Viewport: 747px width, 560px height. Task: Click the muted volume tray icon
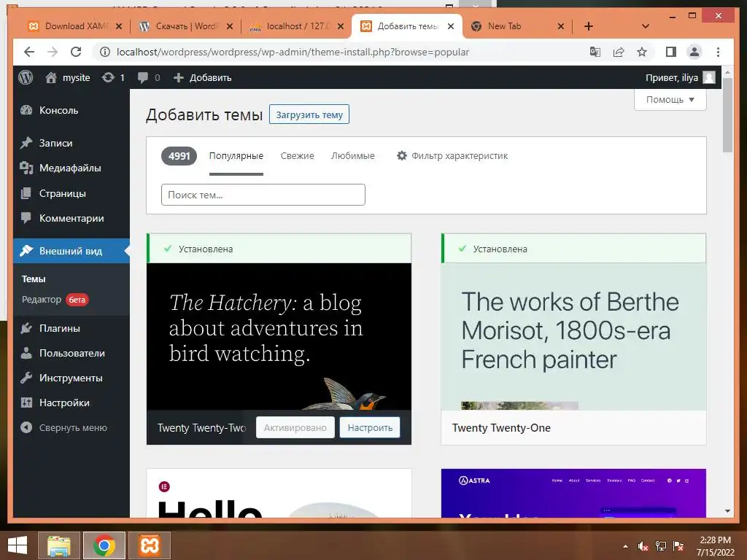click(643, 546)
